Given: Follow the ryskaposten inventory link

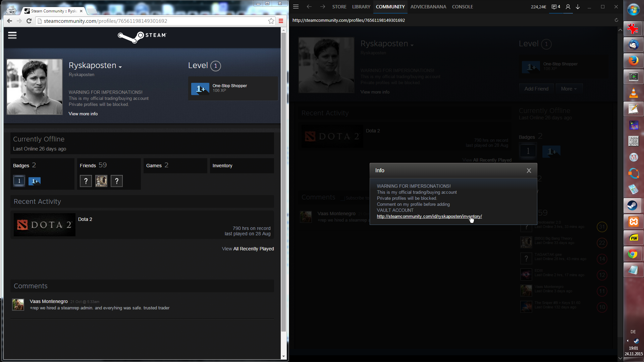Looking at the screenshot, I should (x=429, y=217).
